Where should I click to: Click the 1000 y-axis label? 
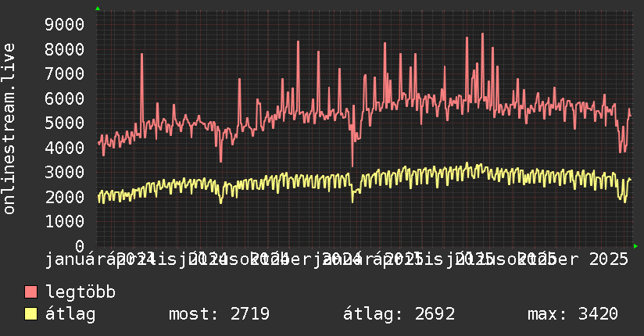click(65, 221)
